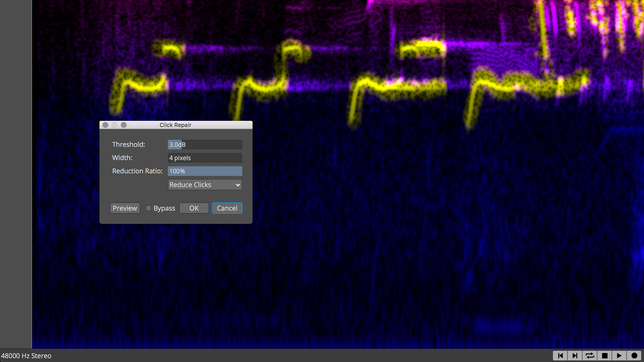Screen dimensions: 644x362
Task: Skip to the end of the audio
Action: point(575,355)
